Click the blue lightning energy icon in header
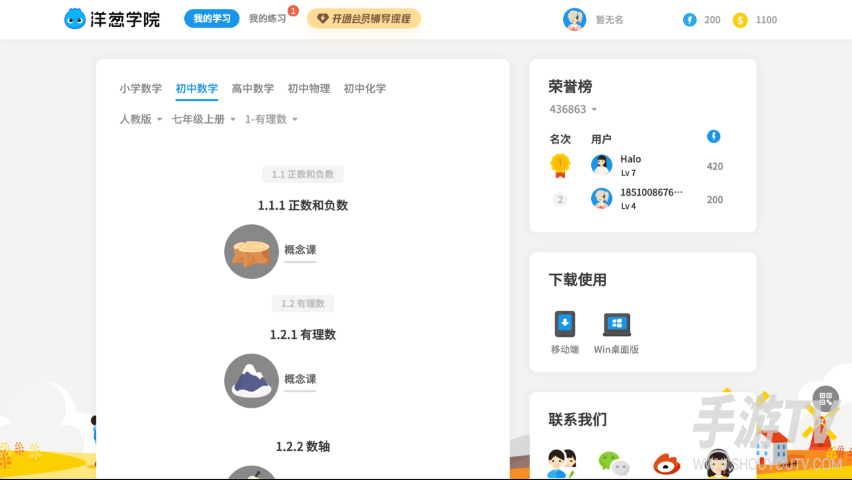The height and width of the screenshot is (480, 852). click(x=690, y=20)
